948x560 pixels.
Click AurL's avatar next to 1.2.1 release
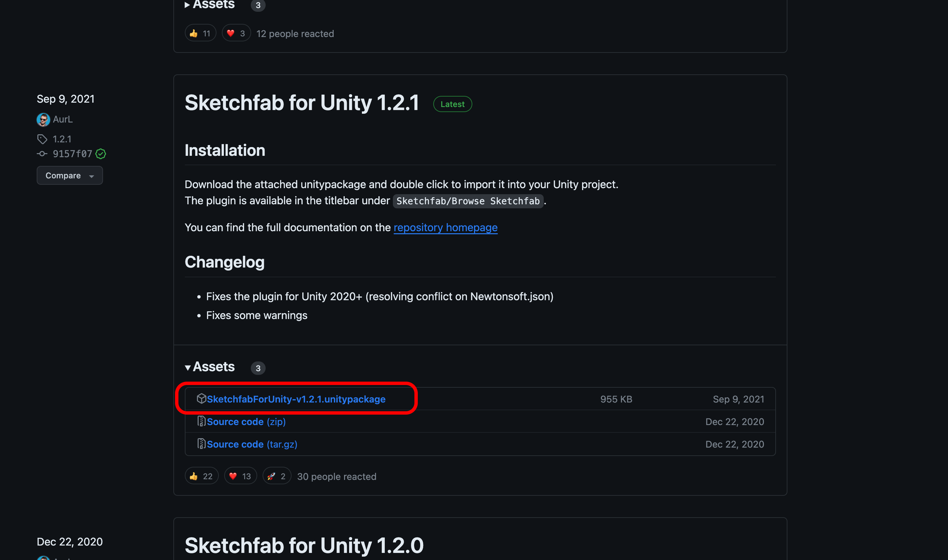(x=43, y=119)
